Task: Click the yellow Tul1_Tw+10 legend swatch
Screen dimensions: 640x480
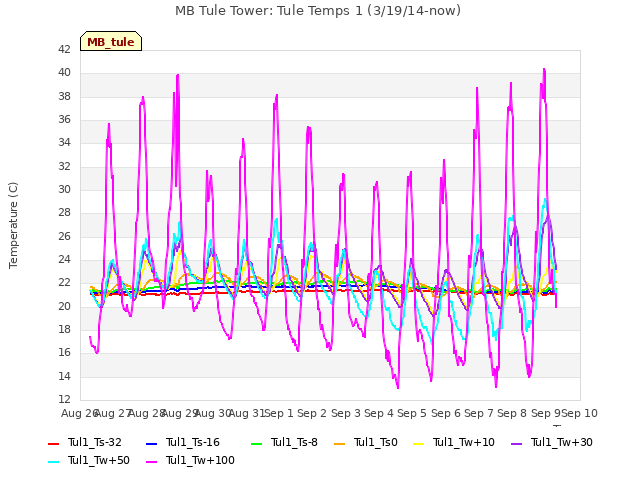Action: tap(419, 443)
